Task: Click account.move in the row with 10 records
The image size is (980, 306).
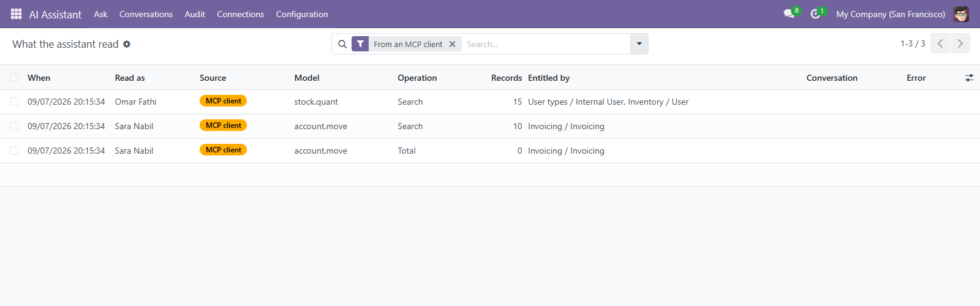Action: (x=320, y=126)
